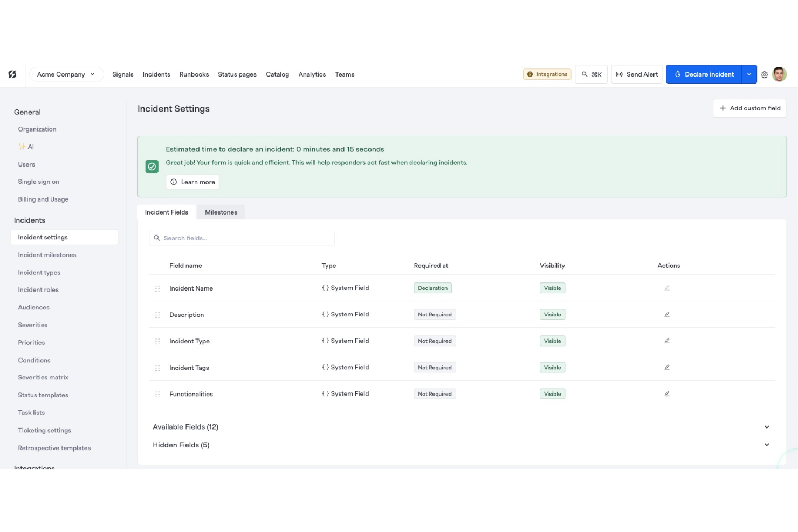Edit the Incident Type field pencil icon

[667, 341]
